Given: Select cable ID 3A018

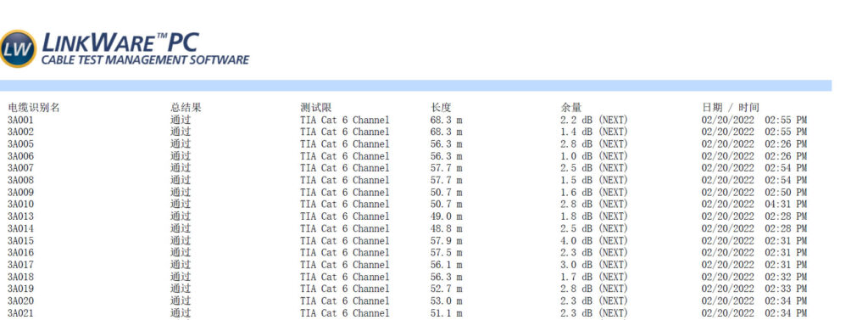Looking at the screenshot, I should [x=20, y=277].
